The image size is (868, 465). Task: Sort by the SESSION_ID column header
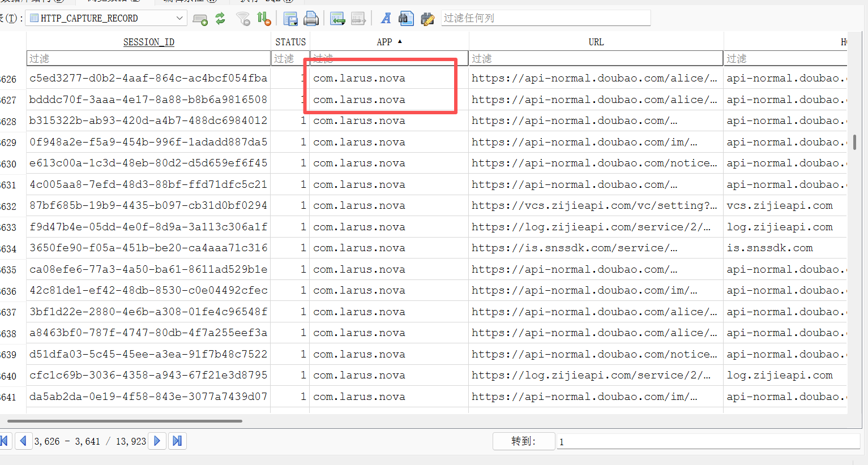point(148,42)
